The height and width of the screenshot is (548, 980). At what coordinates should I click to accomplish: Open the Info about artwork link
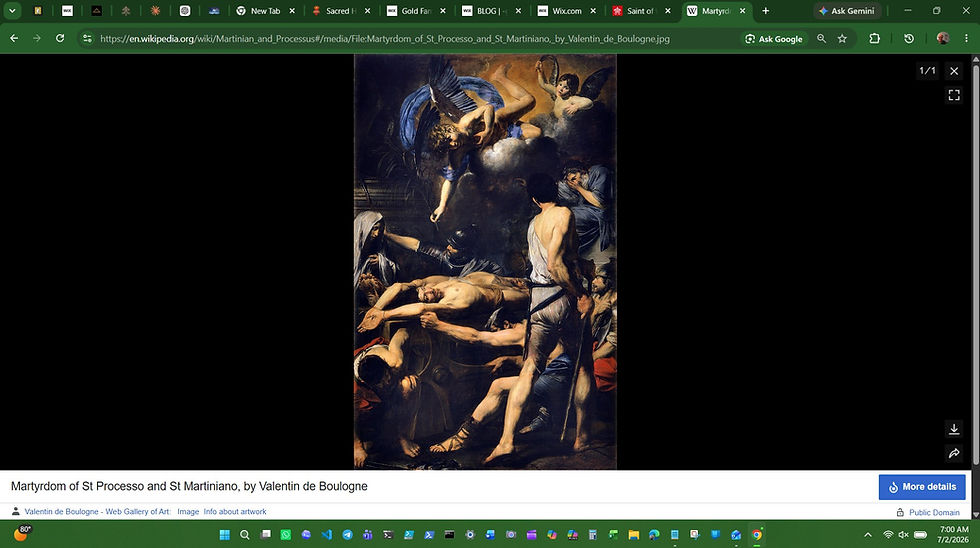click(x=234, y=511)
